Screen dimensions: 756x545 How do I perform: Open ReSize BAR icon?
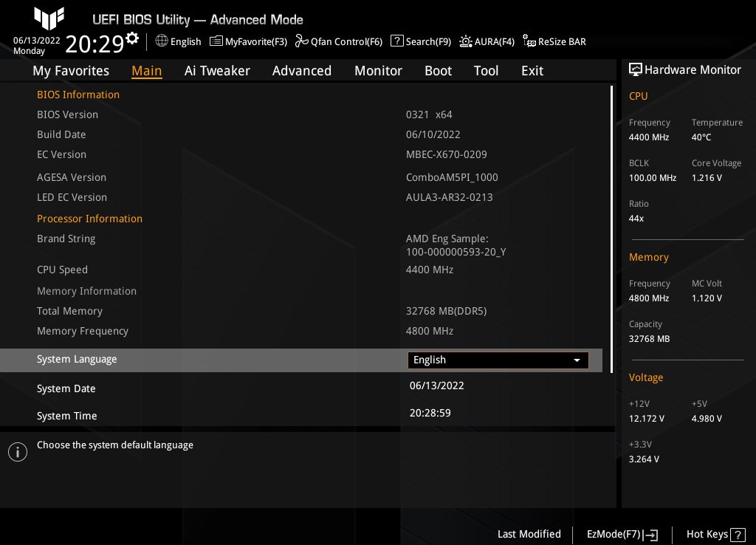[529, 41]
